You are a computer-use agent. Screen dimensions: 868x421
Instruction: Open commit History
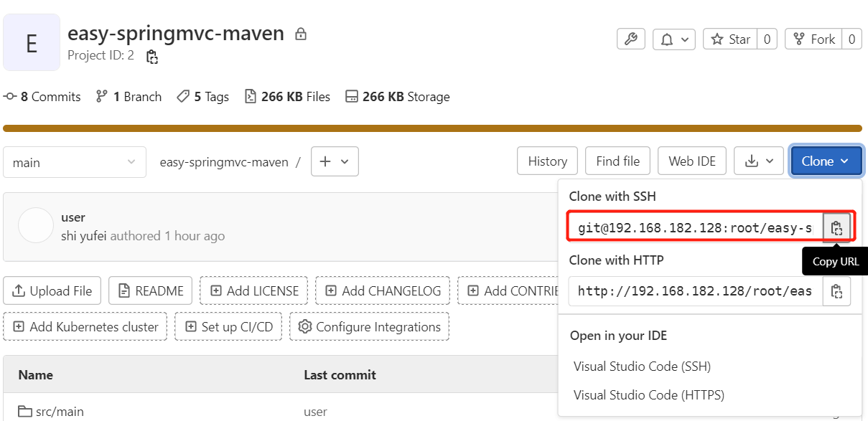point(547,161)
